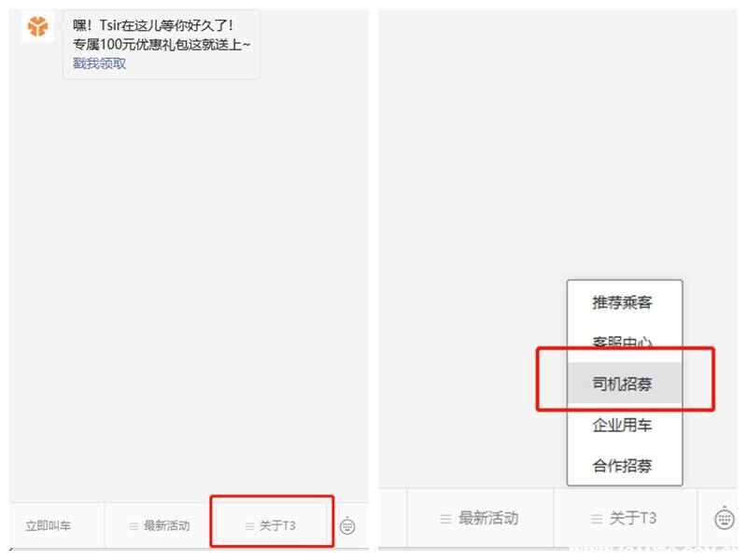Viewport: 747px width, 560px height.
Task: Choose 企业用车 in the popup menu
Action: (x=622, y=425)
